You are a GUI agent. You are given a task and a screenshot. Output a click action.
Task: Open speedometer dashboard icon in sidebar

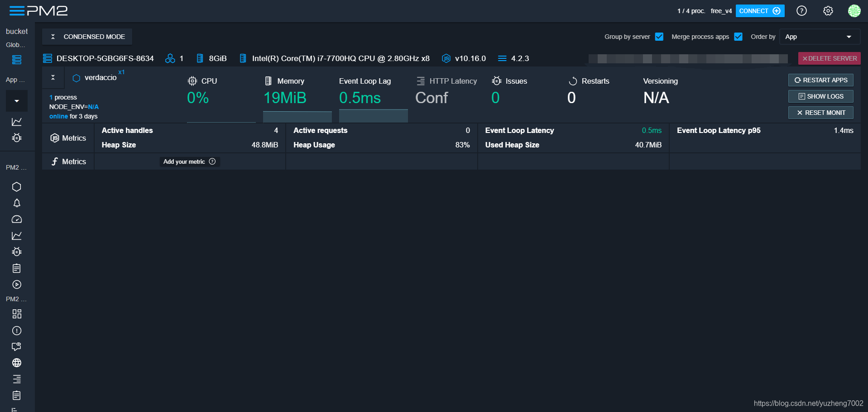(17, 219)
